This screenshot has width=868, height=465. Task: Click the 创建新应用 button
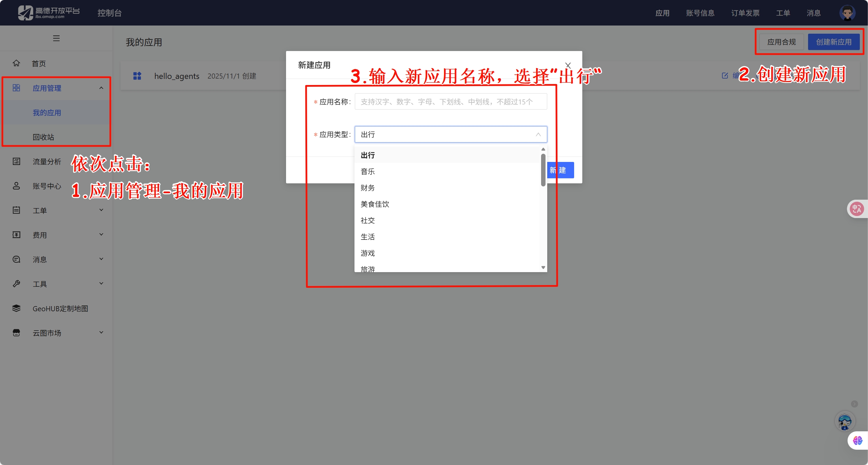click(834, 41)
